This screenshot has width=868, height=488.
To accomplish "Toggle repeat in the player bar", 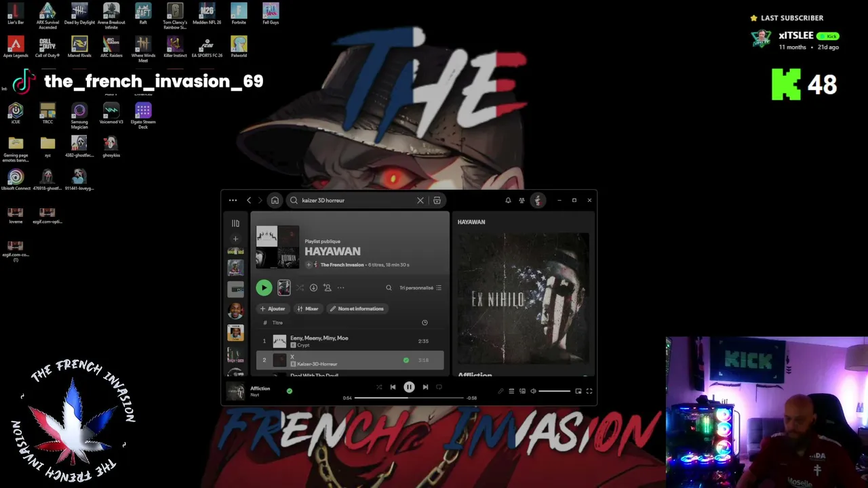I will (x=439, y=388).
